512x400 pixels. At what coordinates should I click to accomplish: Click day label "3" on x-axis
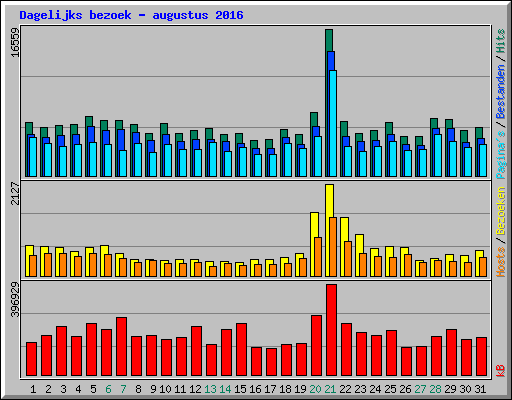click(63, 389)
